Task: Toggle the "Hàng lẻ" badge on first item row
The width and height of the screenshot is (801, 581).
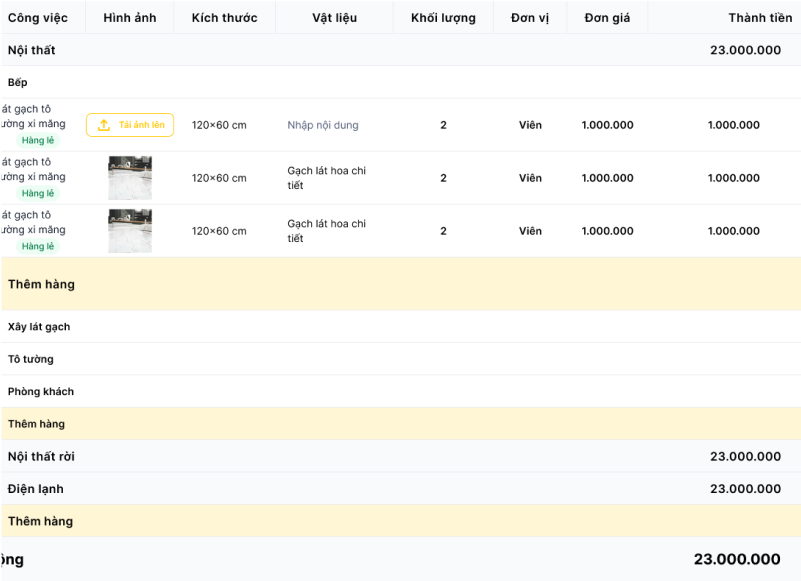Action: click(37, 140)
